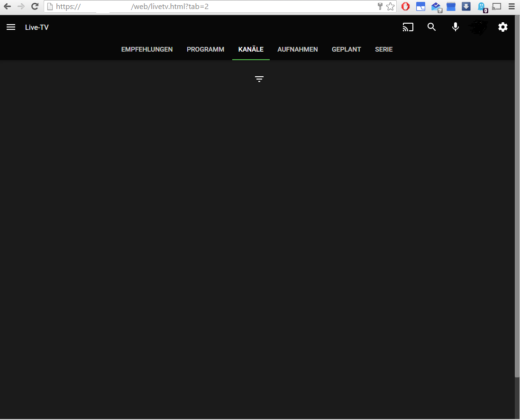Open the channel filter icon
520x420 pixels.
click(259, 79)
